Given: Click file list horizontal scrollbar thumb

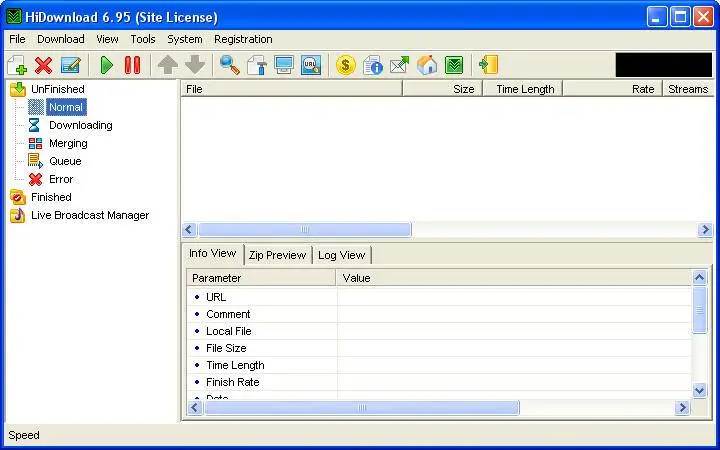Looking at the screenshot, I should tap(304, 230).
